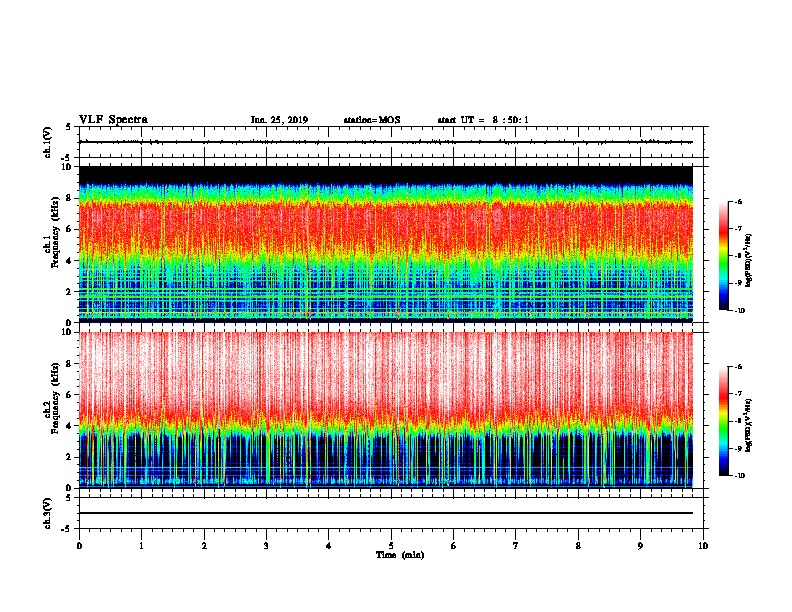Click the ch.3 voltage waveform trace

click(386, 513)
